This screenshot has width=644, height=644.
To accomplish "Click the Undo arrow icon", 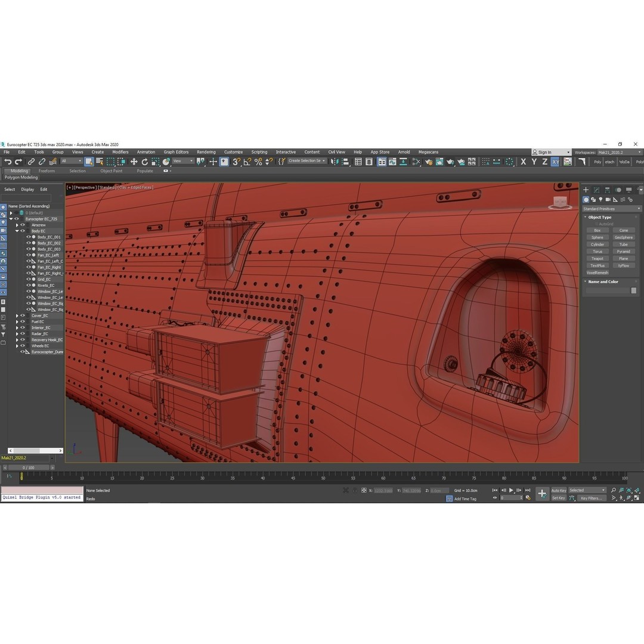I will point(8,162).
